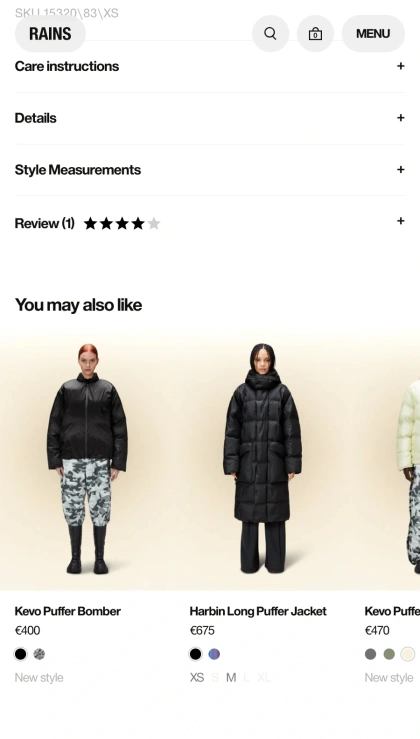Open the search icon in header
Image resolution: width=420 pixels, height=739 pixels.
(270, 33)
